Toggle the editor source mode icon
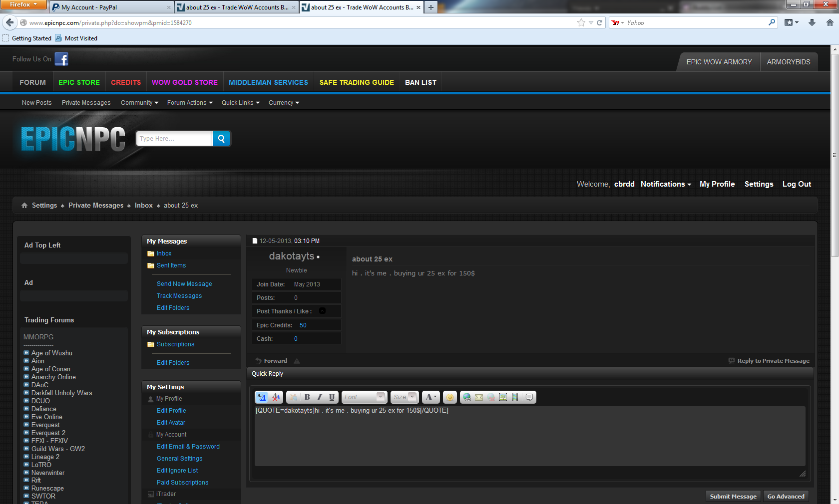This screenshot has height=504, width=839. 262,397
